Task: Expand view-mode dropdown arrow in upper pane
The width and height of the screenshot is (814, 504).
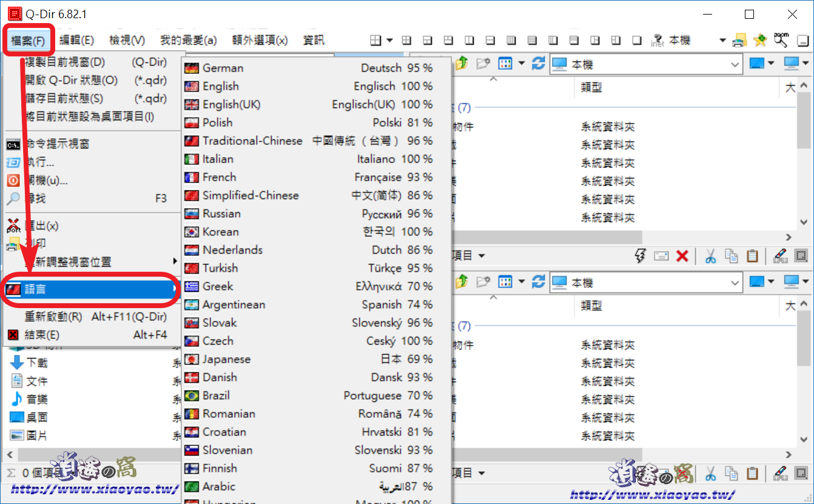Action: [x=521, y=63]
